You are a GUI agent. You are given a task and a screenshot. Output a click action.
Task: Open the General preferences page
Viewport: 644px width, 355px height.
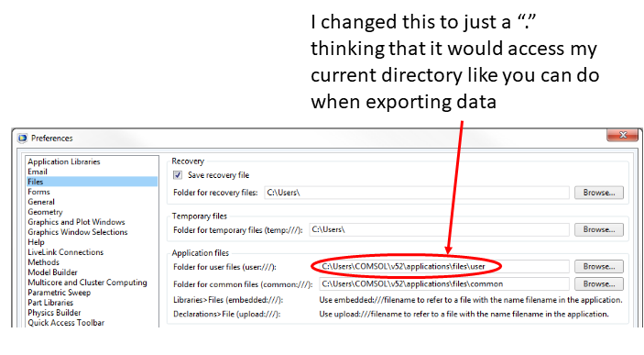pos(41,202)
